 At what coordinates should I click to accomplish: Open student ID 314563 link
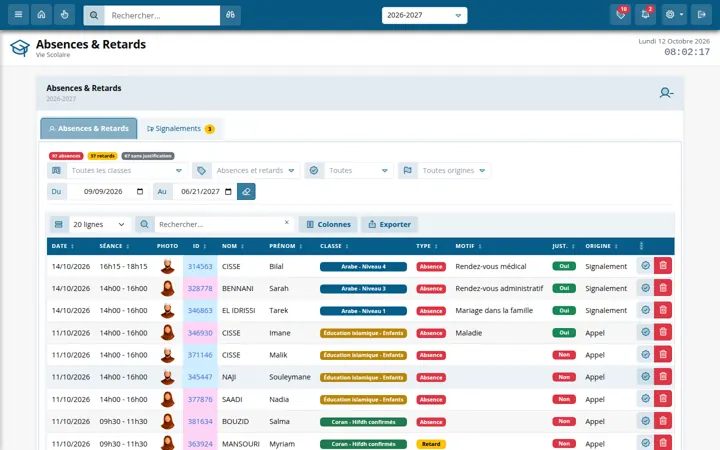[x=200, y=266]
